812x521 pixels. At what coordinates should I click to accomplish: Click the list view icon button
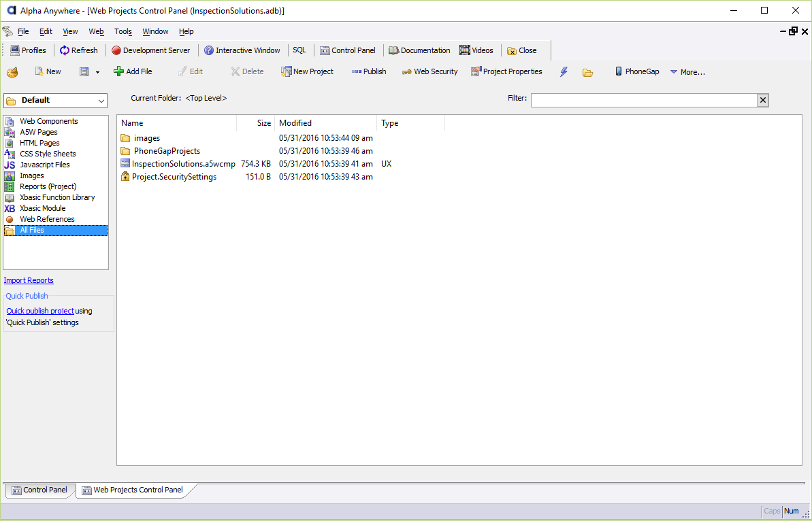[x=84, y=72]
